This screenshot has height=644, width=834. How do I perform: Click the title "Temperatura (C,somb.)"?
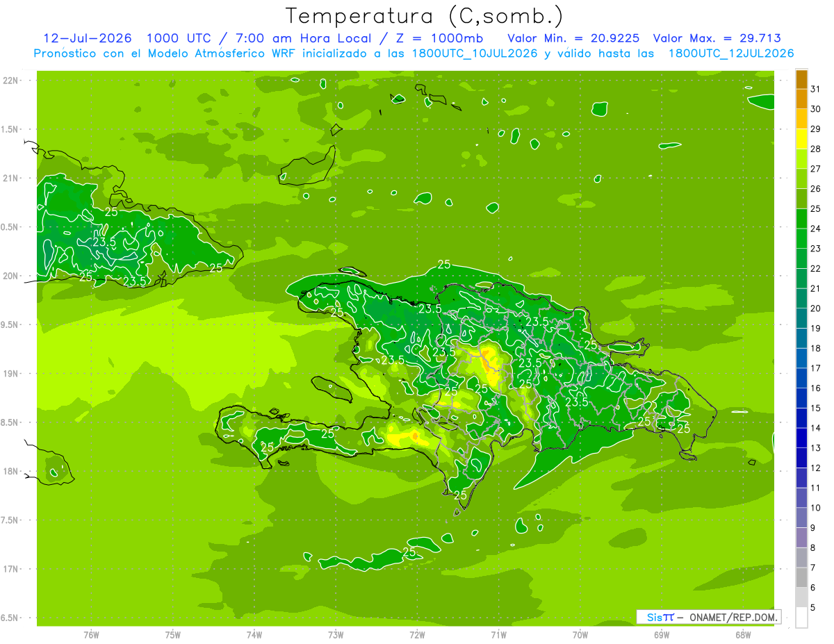425,17
